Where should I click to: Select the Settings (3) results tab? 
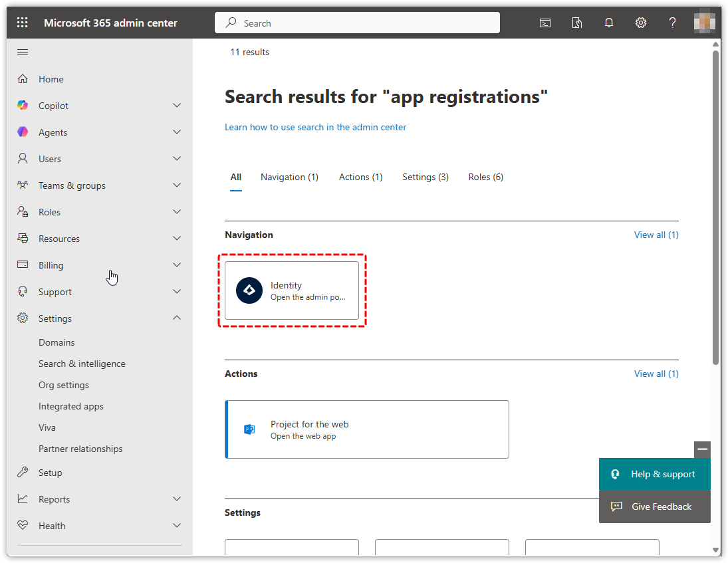(425, 177)
